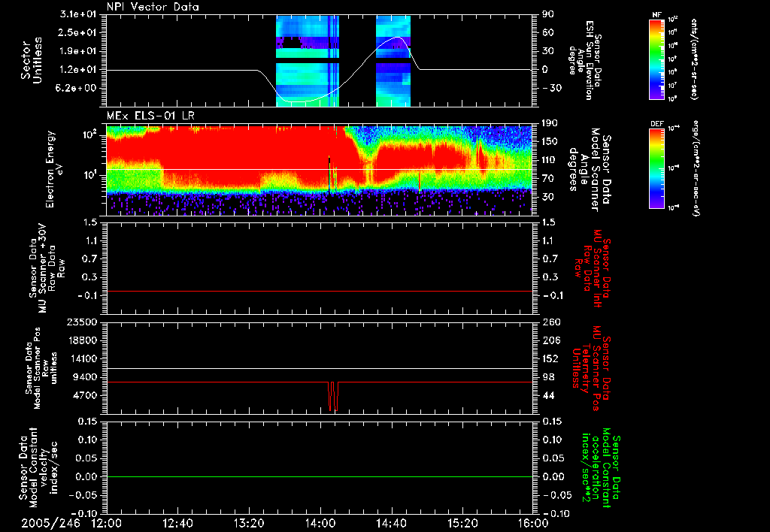The image size is (770, 532).
Task: Click the first NPI data block
Action: (x=308, y=61)
